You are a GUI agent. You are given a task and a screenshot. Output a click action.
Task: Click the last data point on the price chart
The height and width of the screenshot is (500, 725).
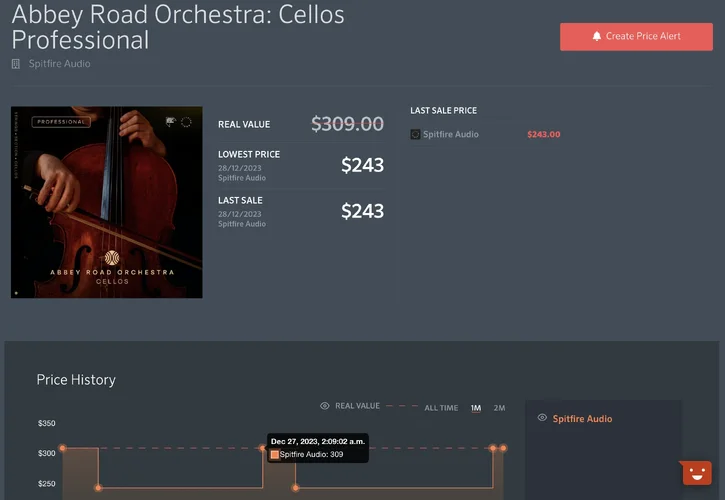(x=503, y=448)
